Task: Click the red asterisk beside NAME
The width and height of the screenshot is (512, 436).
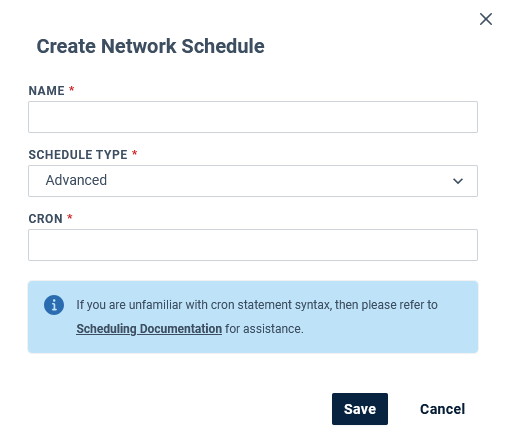Action: click(x=71, y=89)
